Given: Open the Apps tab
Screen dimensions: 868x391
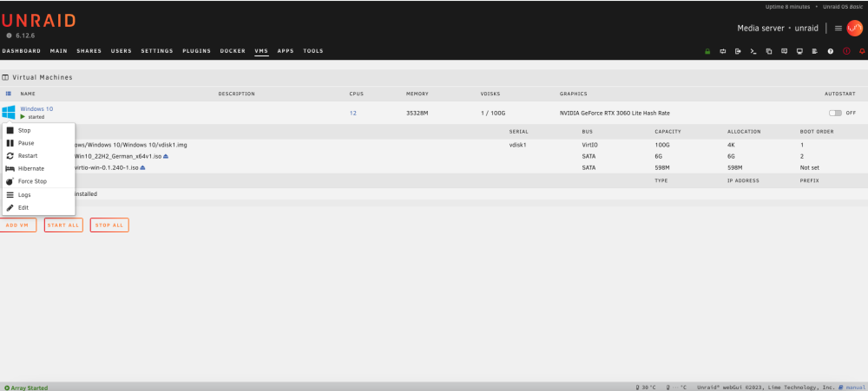Looking at the screenshot, I should click(x=286, y=51).
